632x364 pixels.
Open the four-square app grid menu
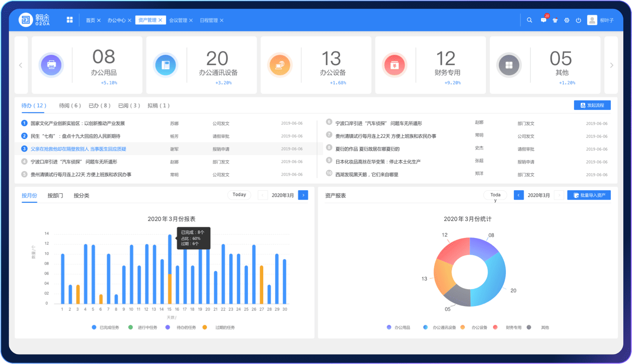(70, 20)
